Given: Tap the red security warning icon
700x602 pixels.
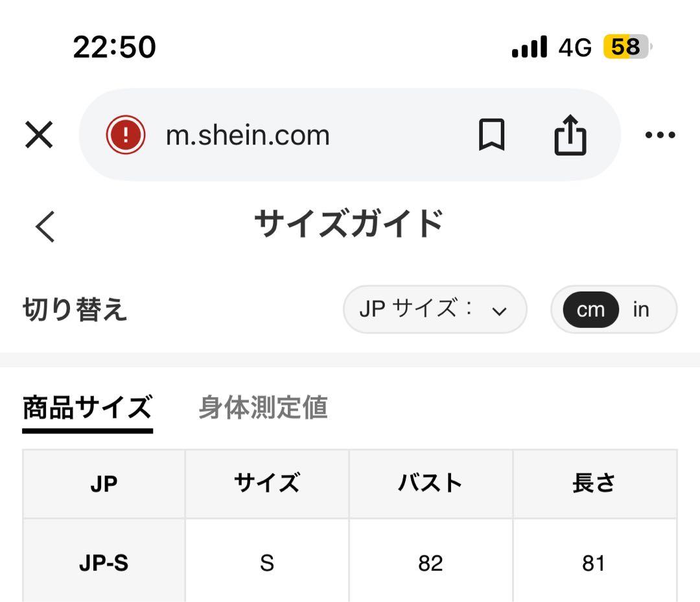Looking at the screenshot, I should pos(126,134).
